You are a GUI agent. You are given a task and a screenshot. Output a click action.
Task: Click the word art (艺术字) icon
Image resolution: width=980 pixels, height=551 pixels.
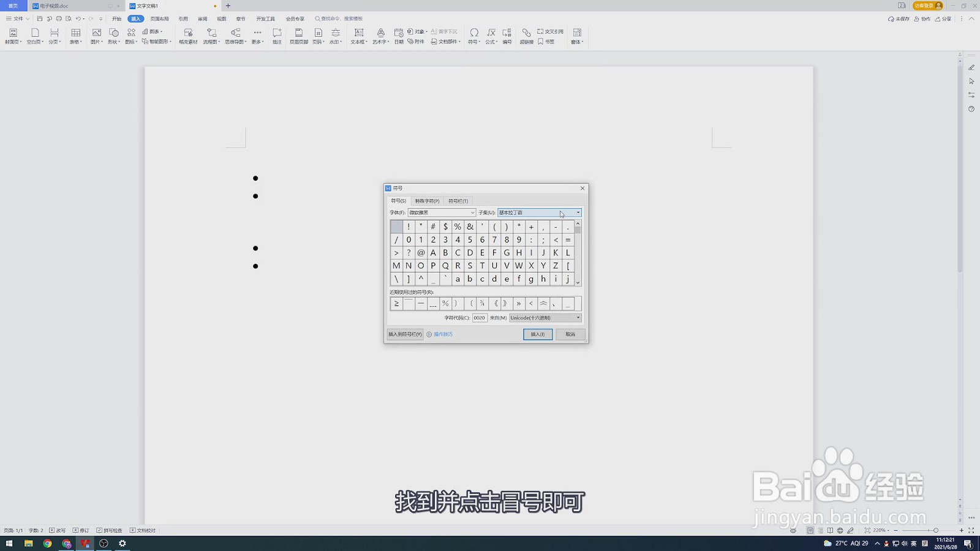pyautogui.click(x=380, y=32)
